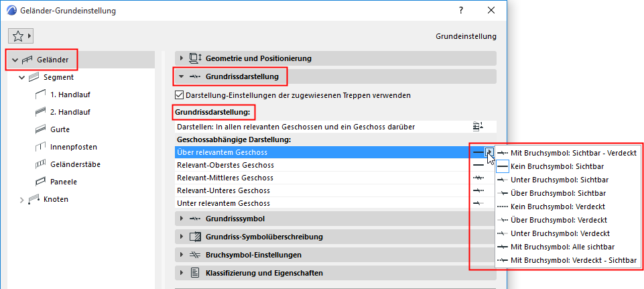Open the Klassifizierung und Eigenschaften panel
Image resolution: width=644 pixels, height=289 pixels.
181,273
